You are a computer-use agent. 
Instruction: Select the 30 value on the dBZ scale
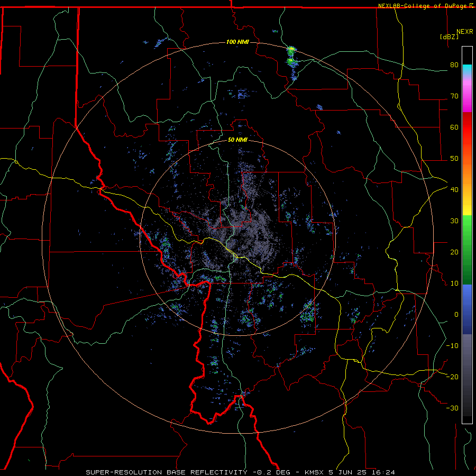click(454, 221)
